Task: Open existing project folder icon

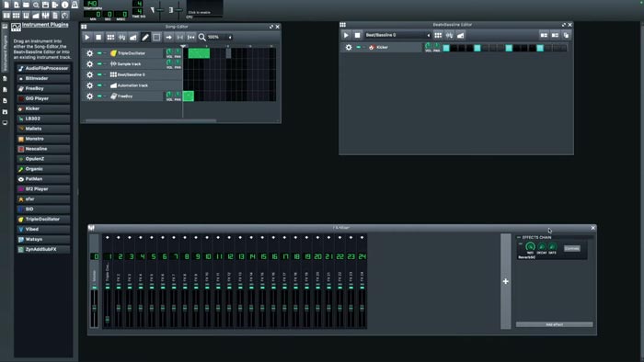Action: coord(26,5)
